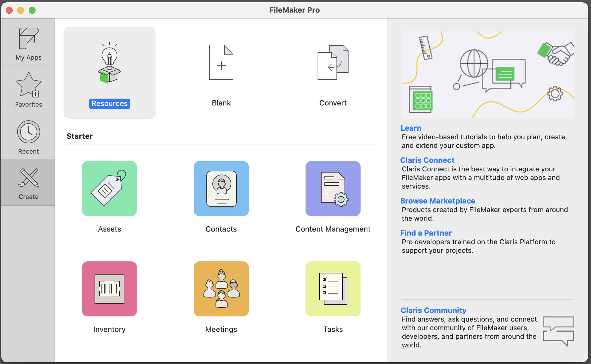Screen dimensions: 591x364
Task: Choose the Convert documents icon
Action: 333,62
